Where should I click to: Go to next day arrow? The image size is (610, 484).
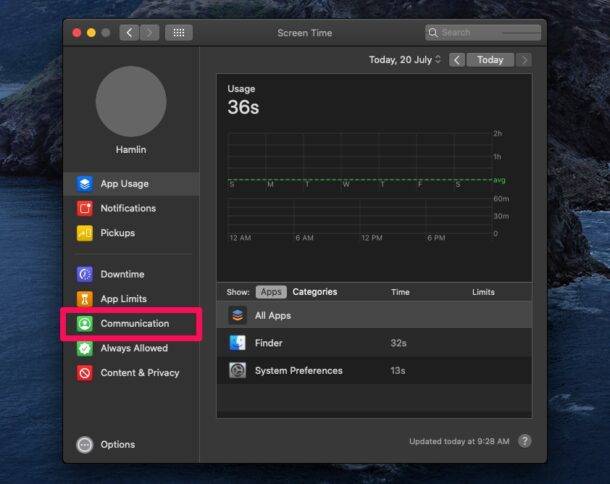click(524, 60)
